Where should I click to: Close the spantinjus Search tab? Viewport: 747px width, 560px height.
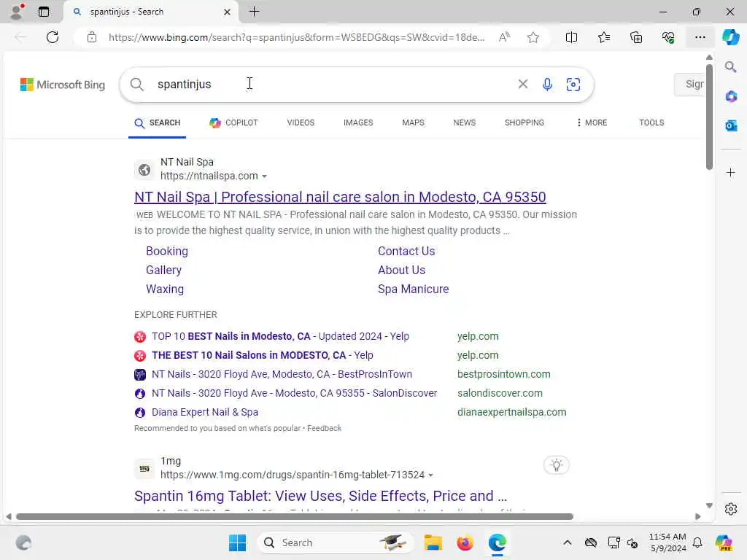coord(228,12)
